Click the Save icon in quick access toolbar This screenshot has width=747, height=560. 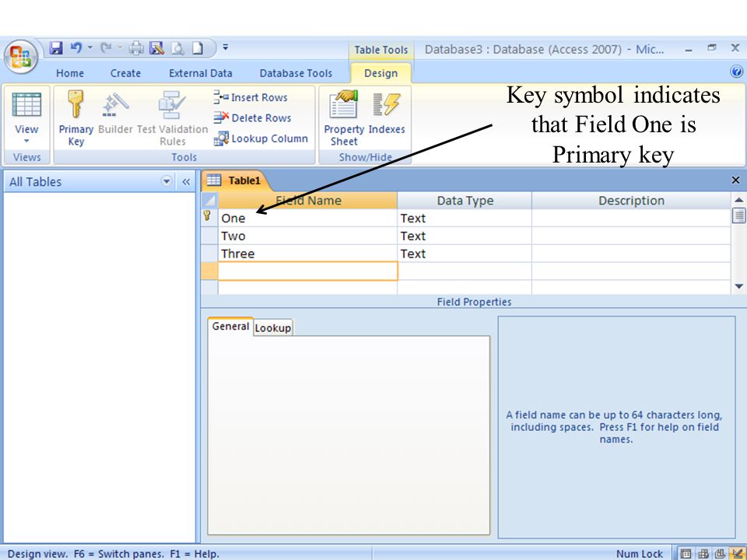pyautogui.click(x=56, y=47)
